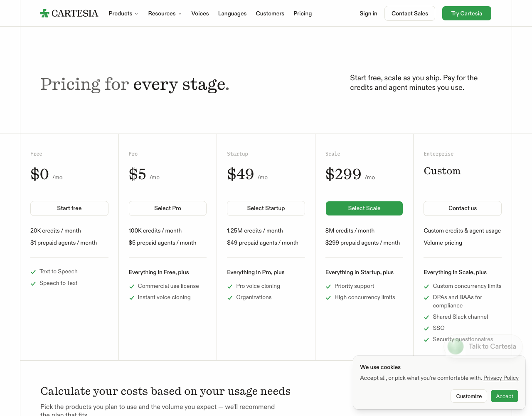Expand the Resources menu
Image resolution: width=532 pixels, height=416 pixels.
click(x=165, y=13)
